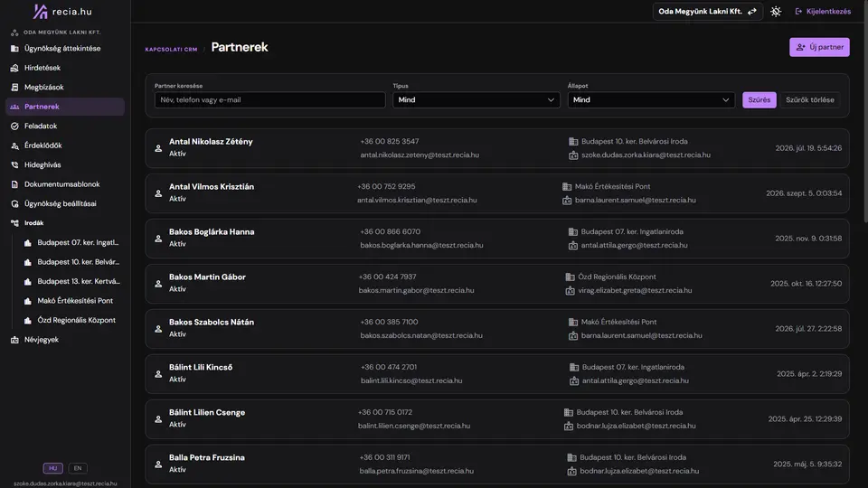Click the Új partner button

pos(819,47)
